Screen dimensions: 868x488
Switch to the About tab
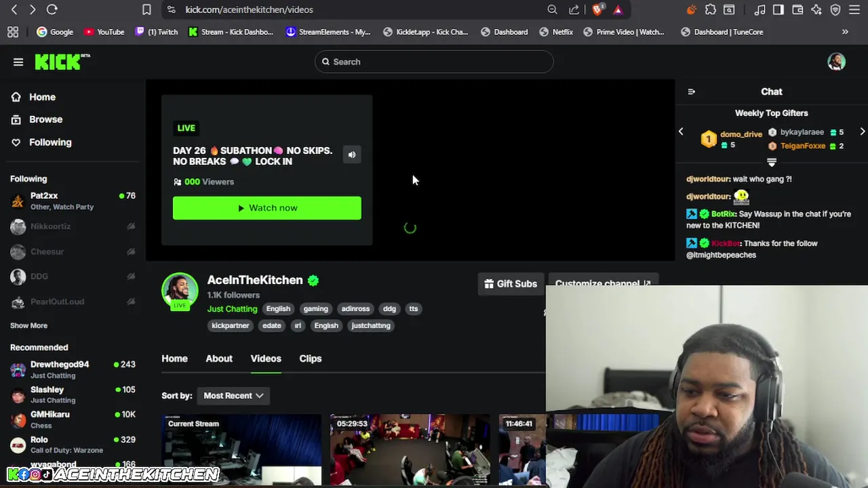219,359
